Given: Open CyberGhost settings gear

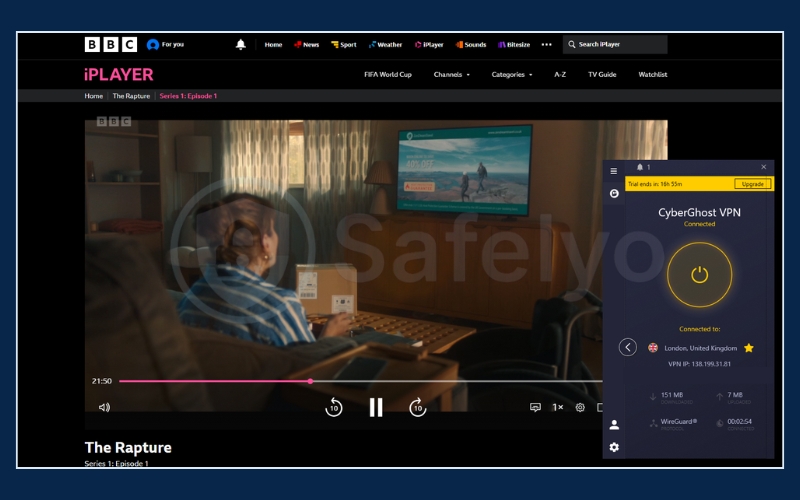Looking at the screenshot, I should [x=614, y=447].
